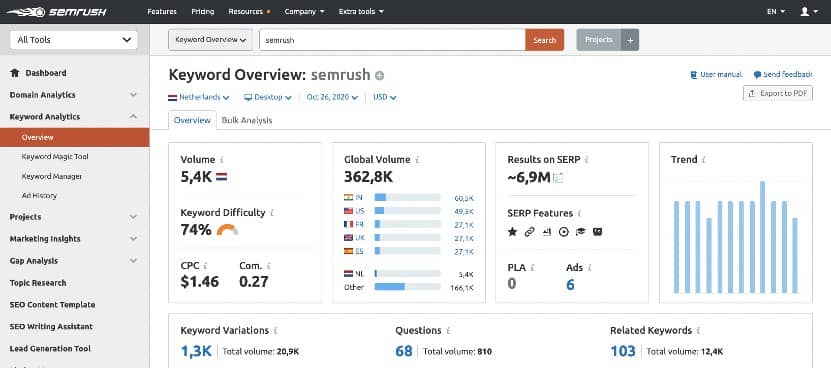
Task: Open the user account icon menu
Action: [808, 11]
